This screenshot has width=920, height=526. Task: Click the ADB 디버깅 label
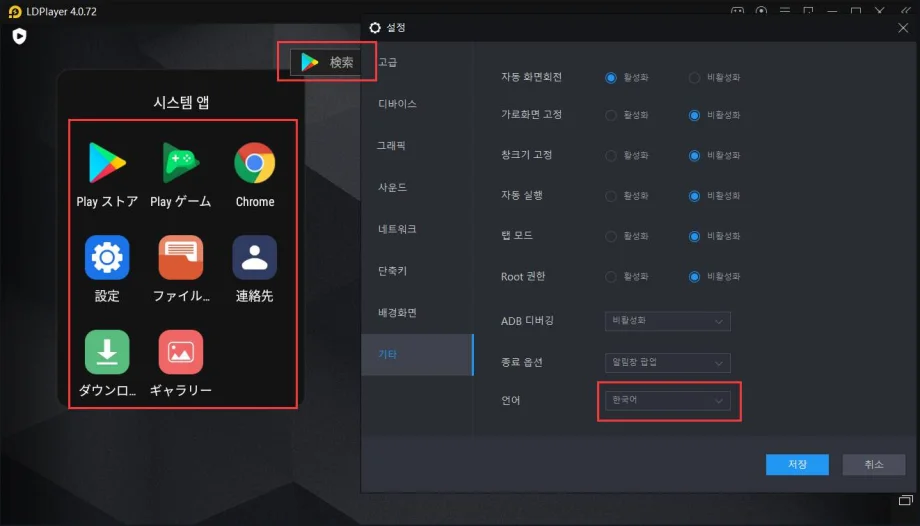click(x=527, y=321)
